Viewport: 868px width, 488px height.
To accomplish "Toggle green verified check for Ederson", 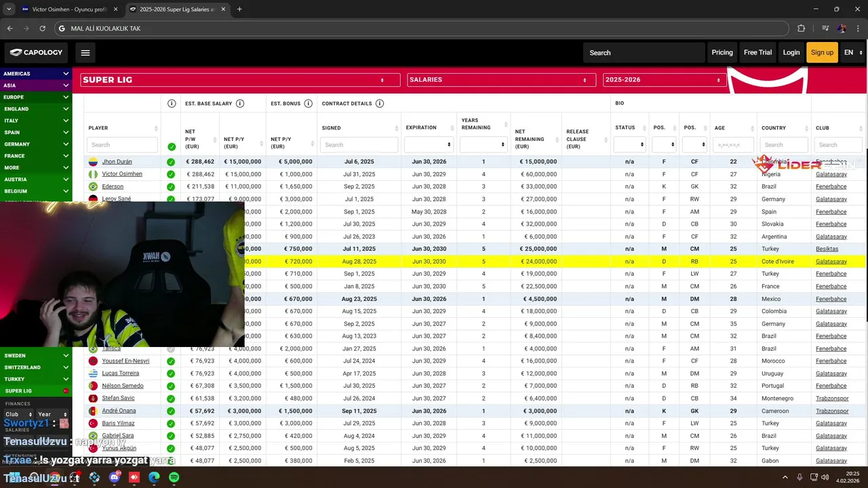I will click(x=171, y=186).
